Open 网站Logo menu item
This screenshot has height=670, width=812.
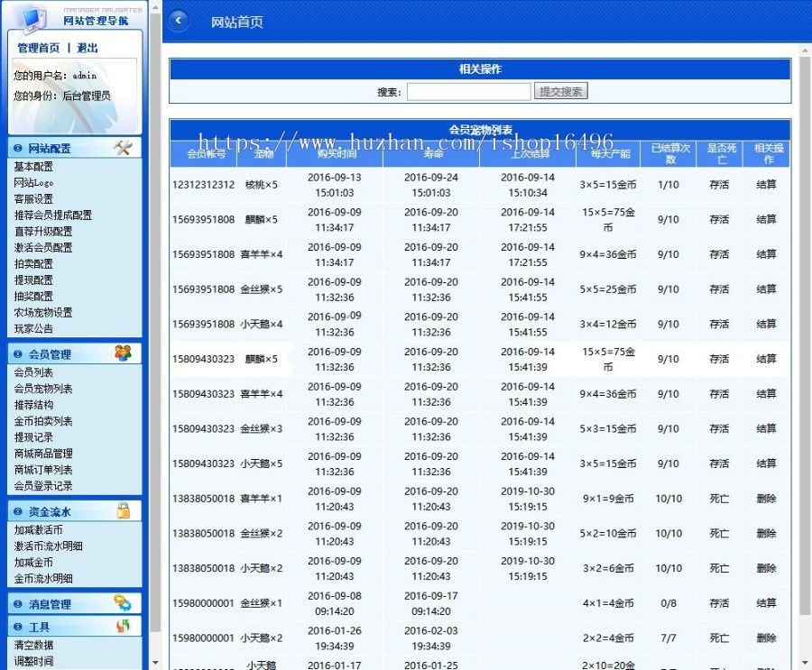point(33,183)
